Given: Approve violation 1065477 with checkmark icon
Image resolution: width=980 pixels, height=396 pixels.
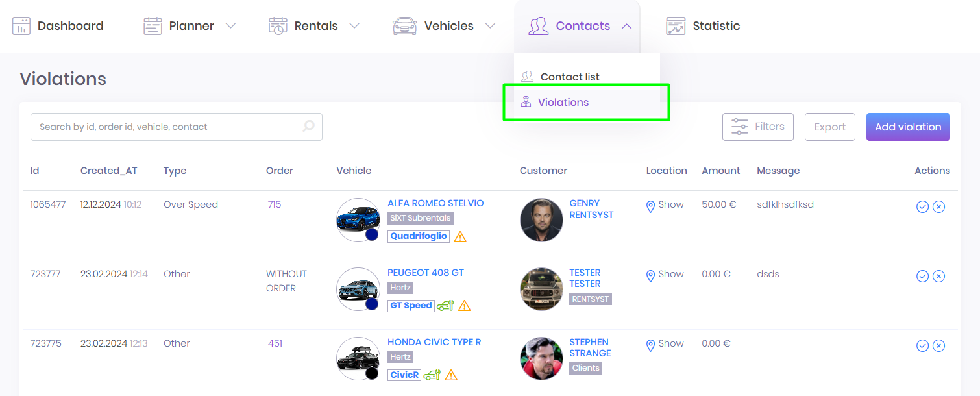Looking at the screenshot, I should (922, 206).
